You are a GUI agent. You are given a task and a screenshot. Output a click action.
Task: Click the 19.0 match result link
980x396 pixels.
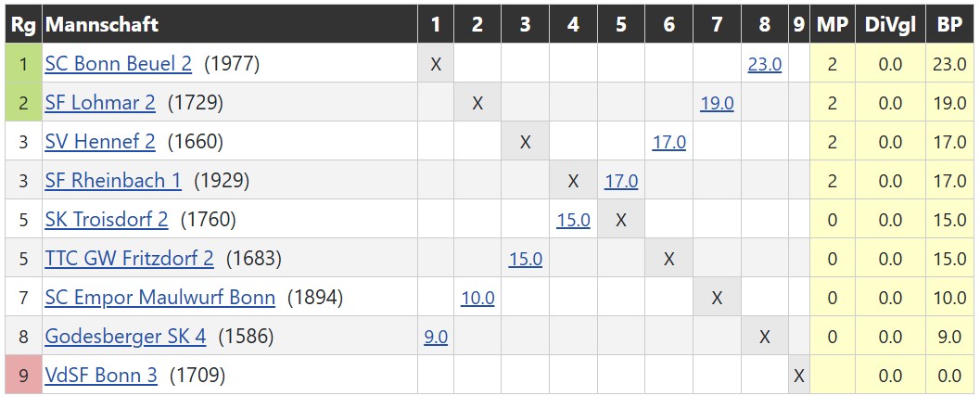[x=717, y=103]
